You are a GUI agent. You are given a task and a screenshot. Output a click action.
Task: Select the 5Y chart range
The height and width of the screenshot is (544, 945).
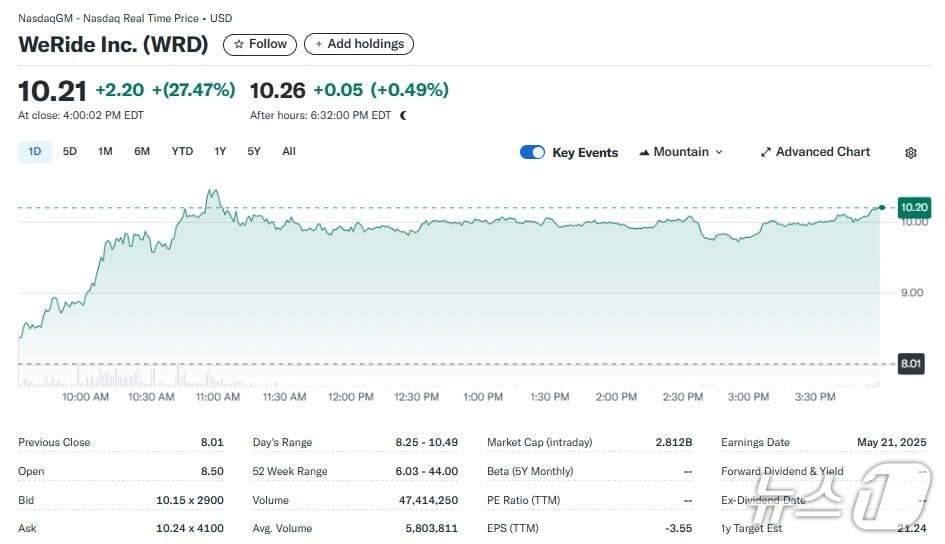(254, 152)
